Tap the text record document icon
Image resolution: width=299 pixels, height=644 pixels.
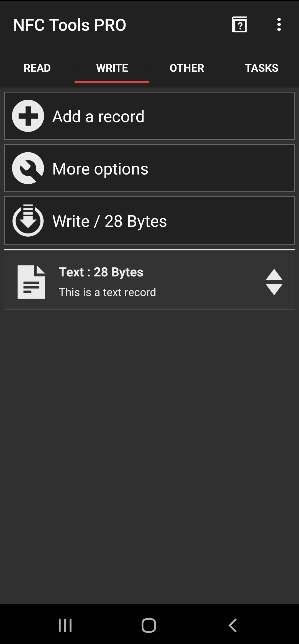(31, 282)
